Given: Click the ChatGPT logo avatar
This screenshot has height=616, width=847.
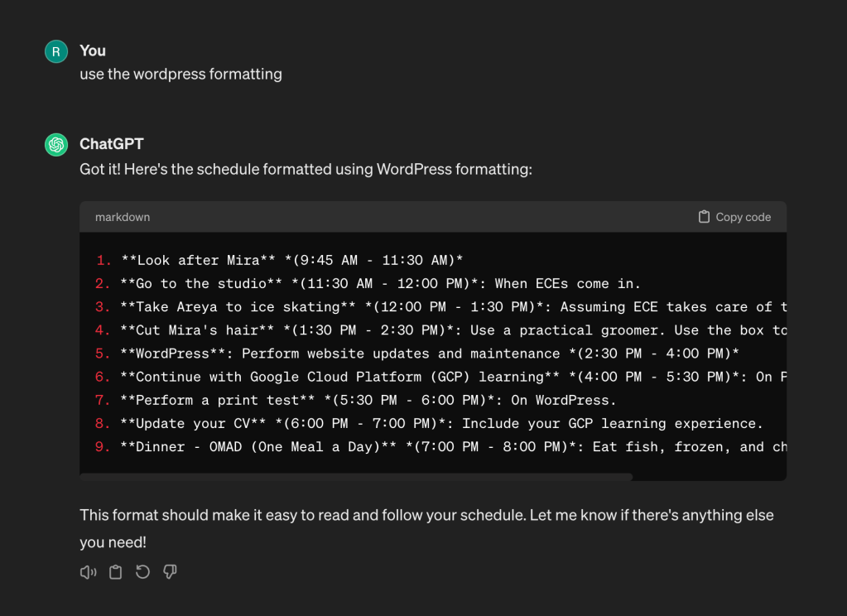Looking at the screenshot, I should [x=56, y=145].
